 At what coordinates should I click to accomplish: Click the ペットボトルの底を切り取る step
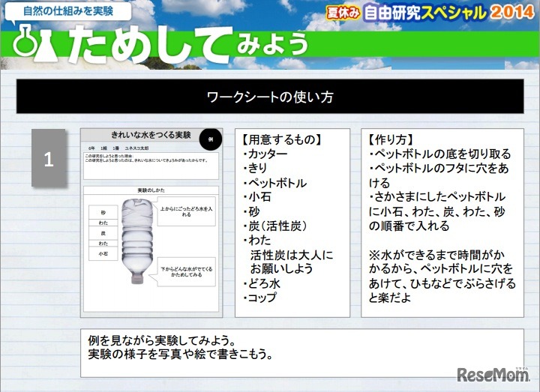pyautogui.click(x=440, y=154)
